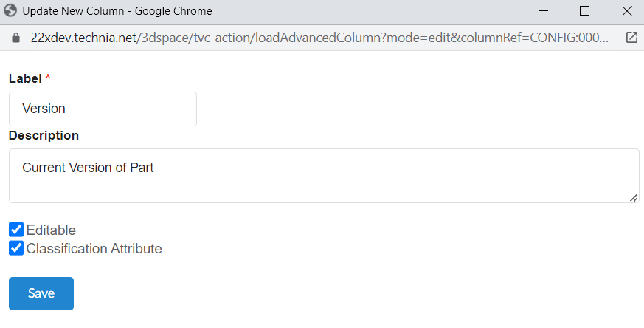Grab the Description textarea resize handle
The width and height of the screenshot is (644, 328).
click(x=634, y=197)
